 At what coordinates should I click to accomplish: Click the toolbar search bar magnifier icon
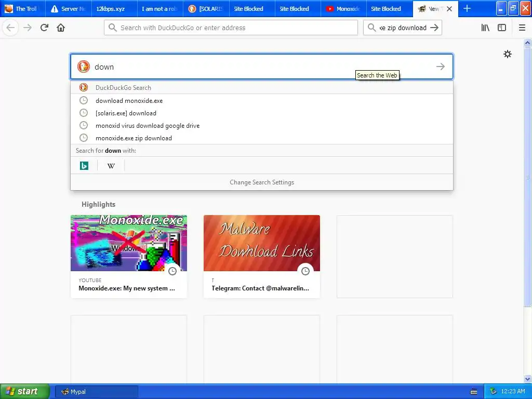[x=372, y=28]
